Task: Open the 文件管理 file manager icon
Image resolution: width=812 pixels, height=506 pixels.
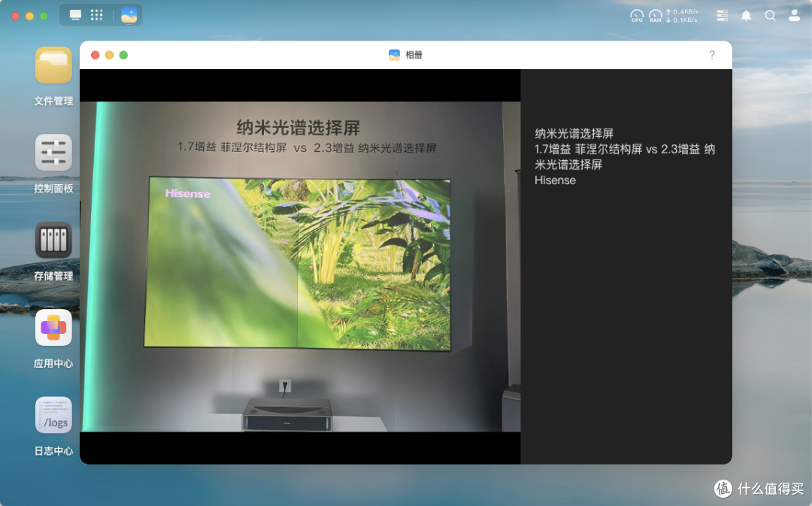Action: point(53,65)
